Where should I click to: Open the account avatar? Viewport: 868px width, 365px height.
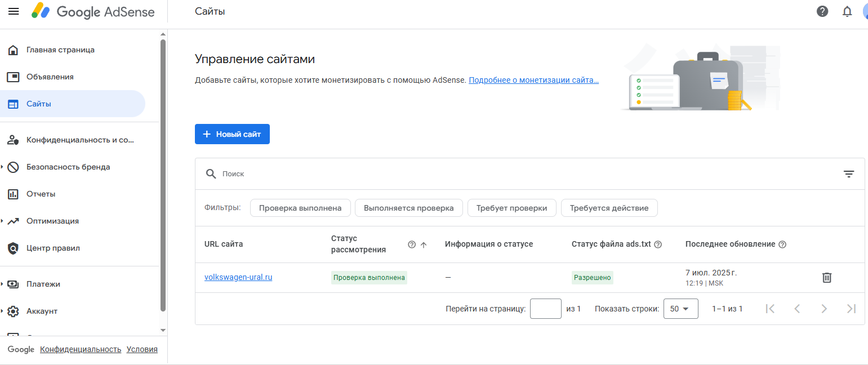coord(865,11)
